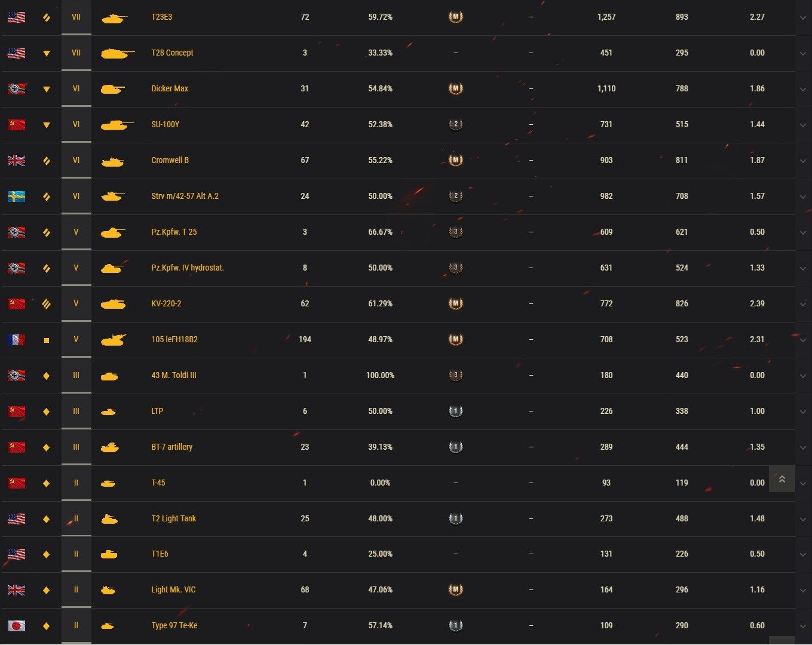Image resolution: width=812 pixels, height=645 pixels.
Task: Click the tank destroyer triangle icon for T28 Concept
Action: click(47, 53)
